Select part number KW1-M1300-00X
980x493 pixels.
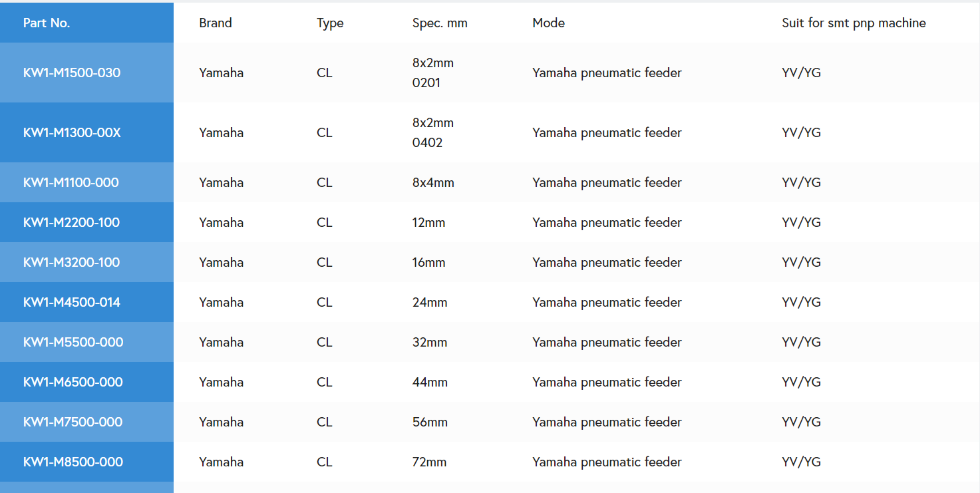(72, 132)
